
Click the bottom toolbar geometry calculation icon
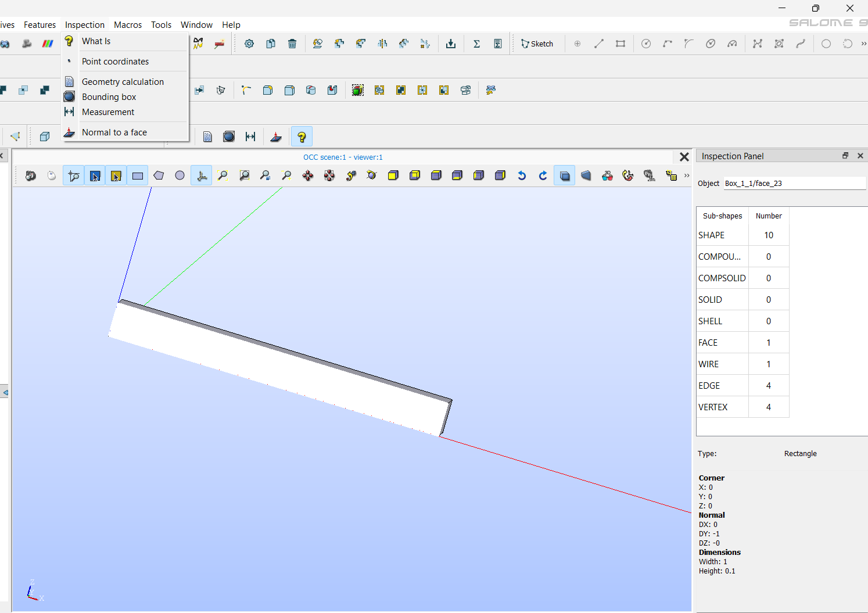pyautogui.click(x=207, y=137)
